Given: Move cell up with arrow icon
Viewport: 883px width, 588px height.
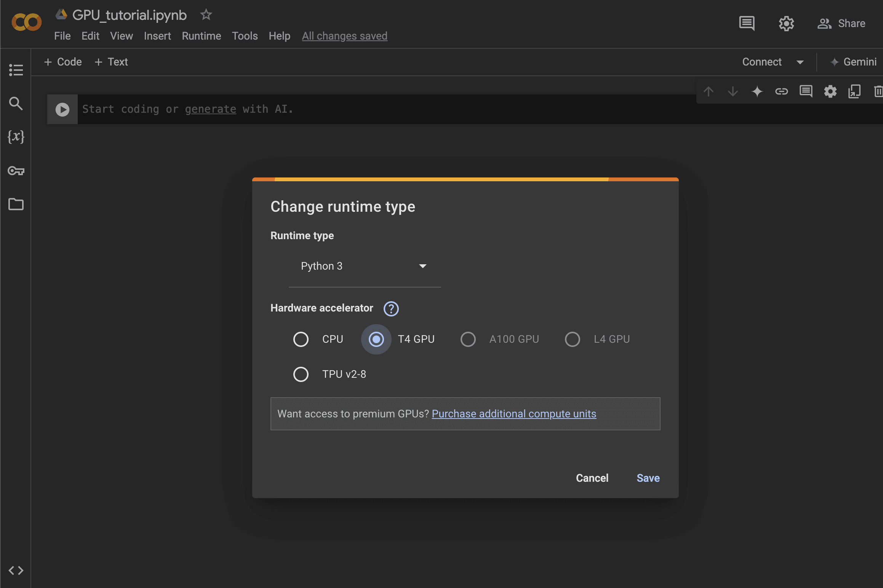Looking at the screenshot, I should [709, 91].
